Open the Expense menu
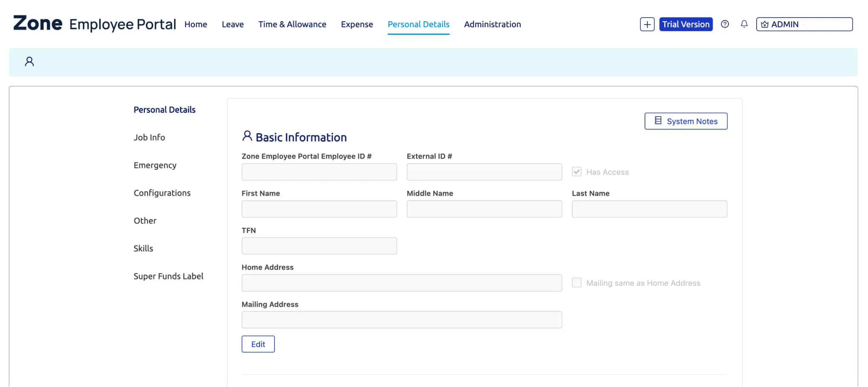The height and width of the screenshot is (387, 868). (357, 24)
